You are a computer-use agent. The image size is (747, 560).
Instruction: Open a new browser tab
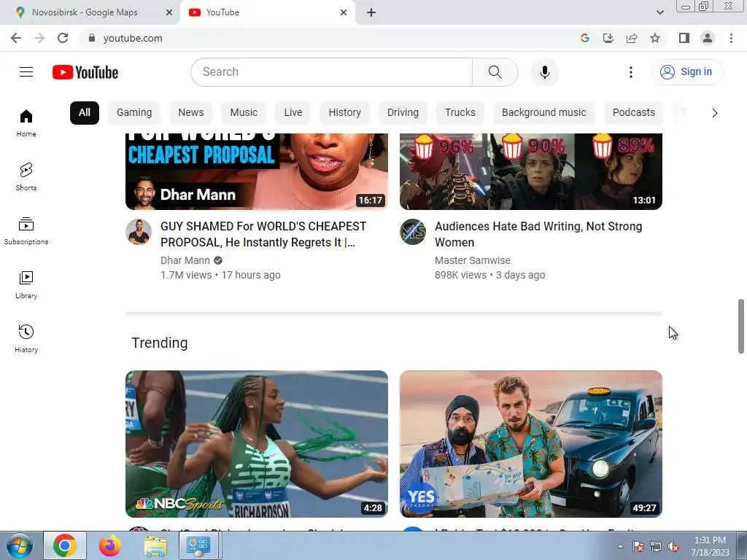click(371, 12)
